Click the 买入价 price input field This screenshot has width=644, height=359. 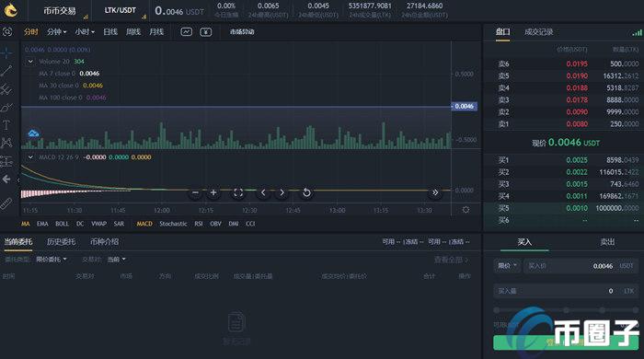coord(581,266)
